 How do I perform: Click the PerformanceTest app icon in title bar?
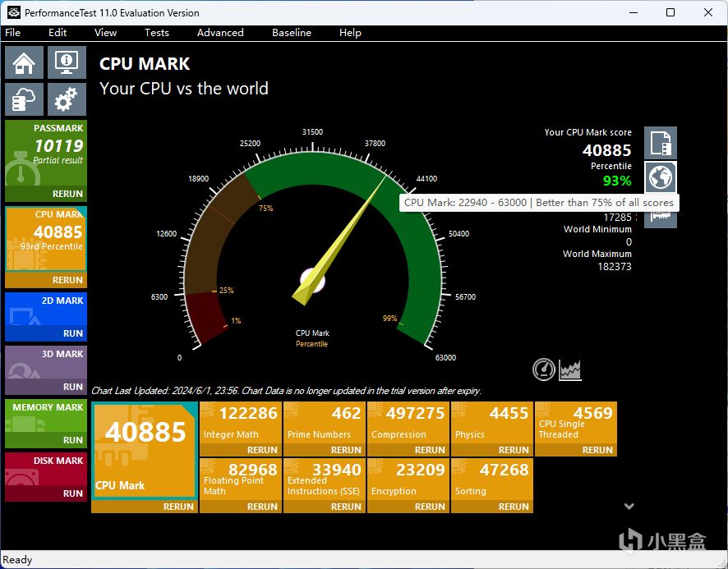tap(14, 12)
